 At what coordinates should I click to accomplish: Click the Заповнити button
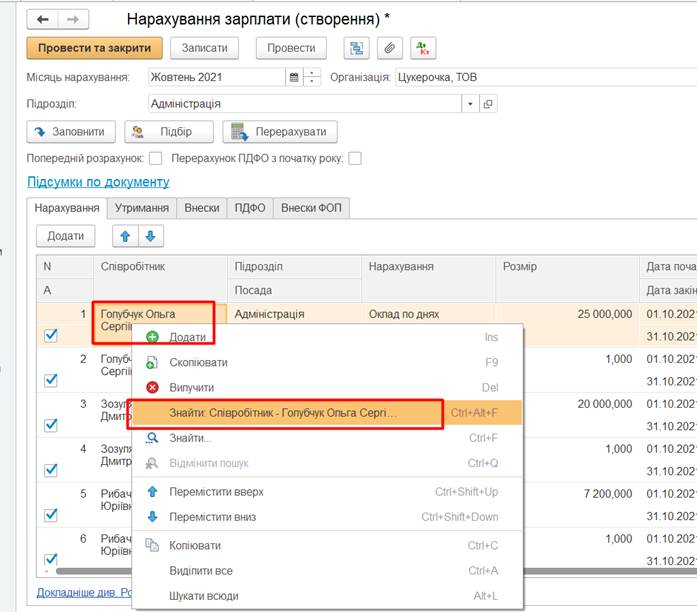click(x=70, y=131)
